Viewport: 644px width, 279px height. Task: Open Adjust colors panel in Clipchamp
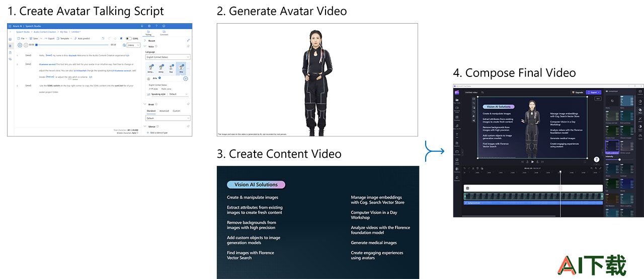coord(640,128)
